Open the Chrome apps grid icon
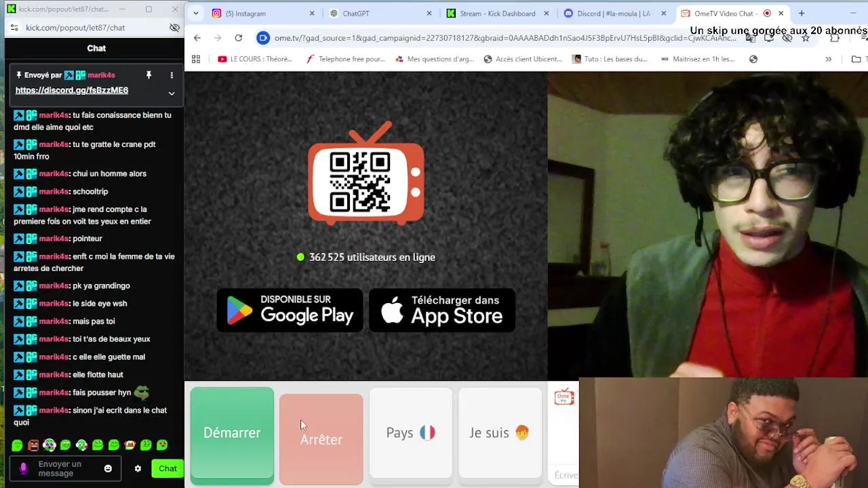The image size is (868, 488). coord(196,59)
